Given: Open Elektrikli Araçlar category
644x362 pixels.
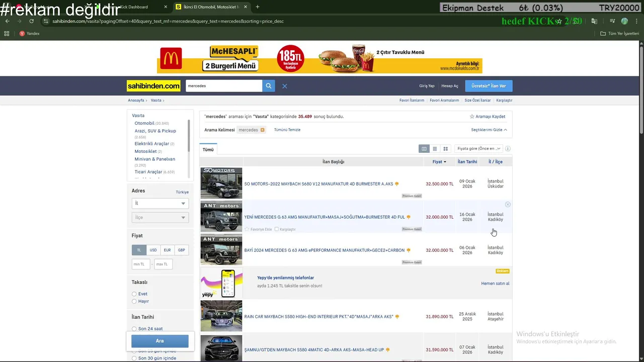Looking at the screenshot, I should click(x=151, y=144).
